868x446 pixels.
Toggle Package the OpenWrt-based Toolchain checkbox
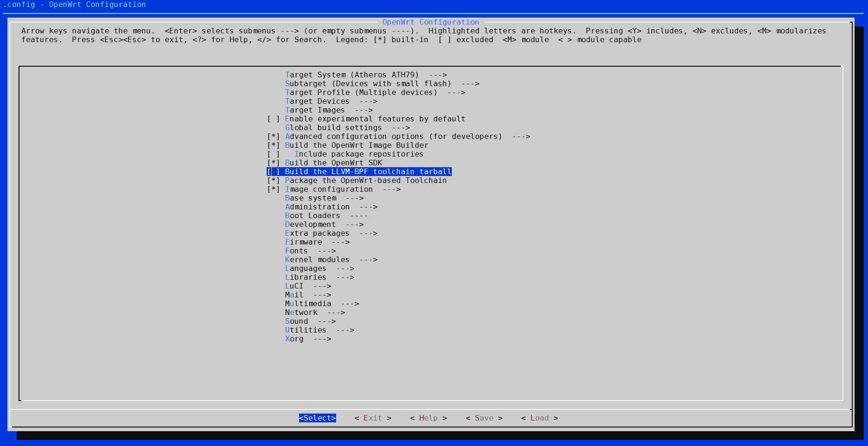click(x=273, y=181)
